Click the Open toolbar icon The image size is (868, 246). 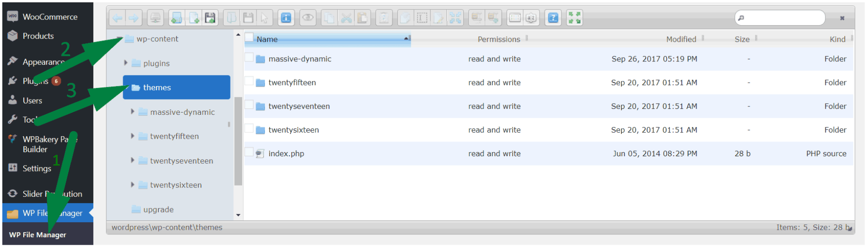point(231,18)
